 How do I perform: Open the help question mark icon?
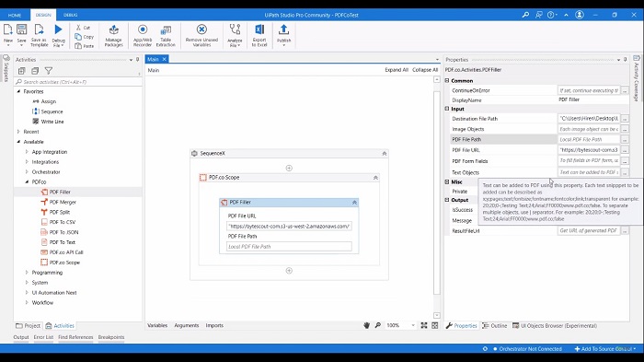[550, 15]
